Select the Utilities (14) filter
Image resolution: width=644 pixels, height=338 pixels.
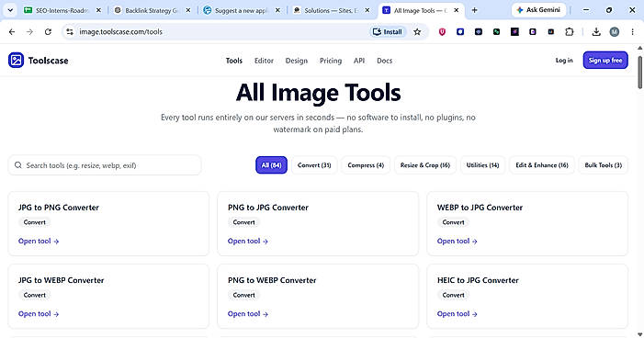tap(482, 165)
